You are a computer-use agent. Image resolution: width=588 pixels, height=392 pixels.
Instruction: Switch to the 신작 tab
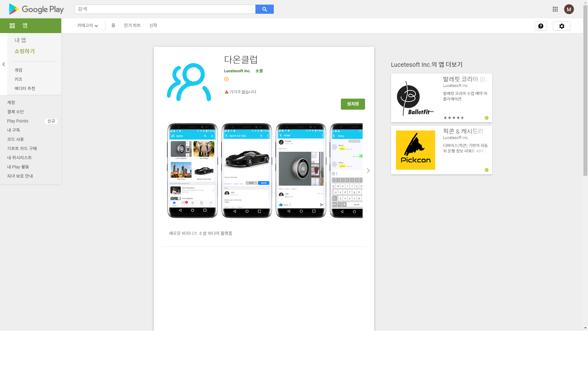(x=153, y=25)
